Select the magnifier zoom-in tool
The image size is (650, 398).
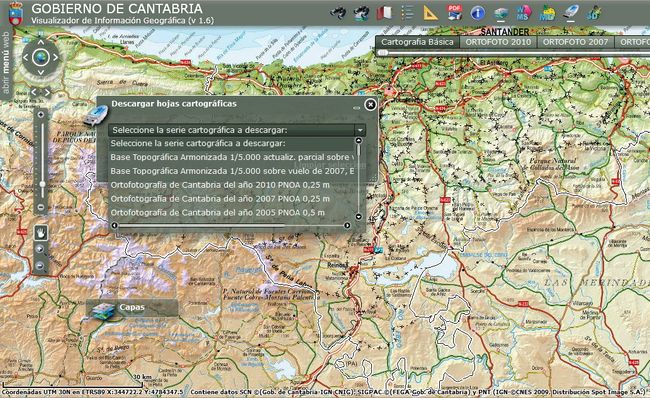pyautogui.click(x=40, y=250)
